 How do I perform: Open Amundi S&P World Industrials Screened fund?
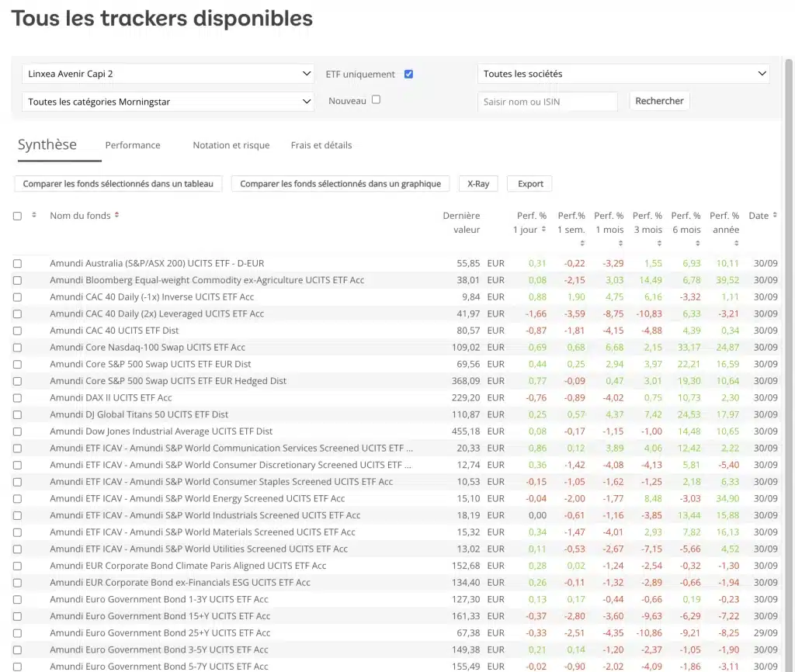pyautogui.click(x=205, y=515)
